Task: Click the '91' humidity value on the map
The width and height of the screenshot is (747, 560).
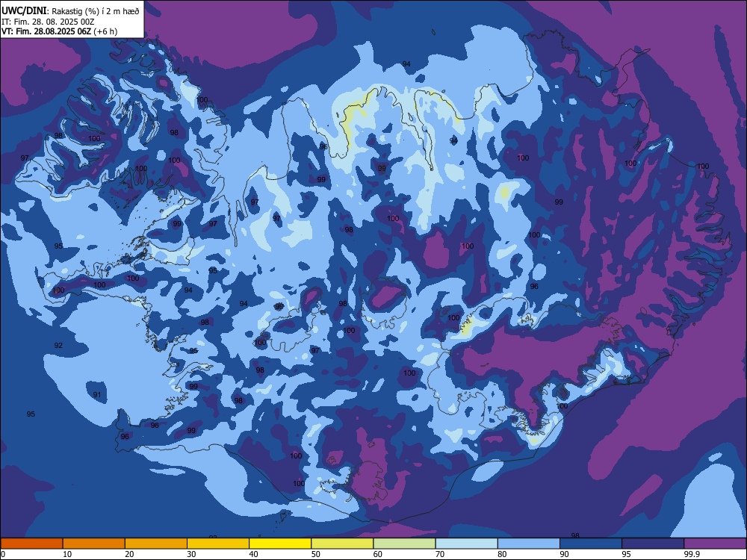Action: (97, 395)
